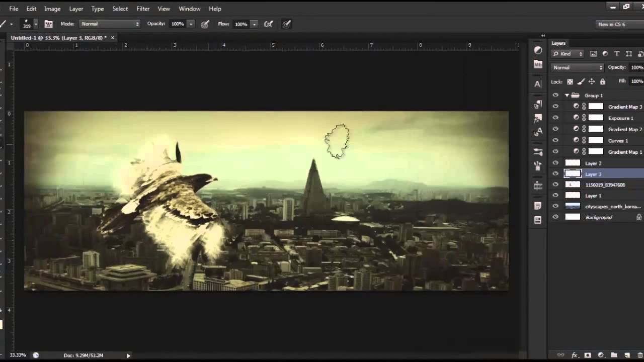Click the zoom percentage field 33.33%
644x362 pixels.
pos(18,355)
